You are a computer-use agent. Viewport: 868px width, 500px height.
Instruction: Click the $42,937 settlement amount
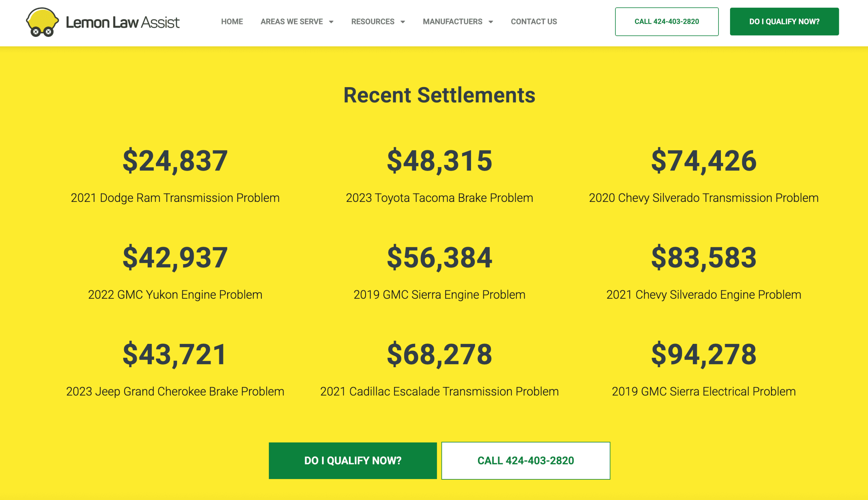pyautogui.click(x=175, y=257)
